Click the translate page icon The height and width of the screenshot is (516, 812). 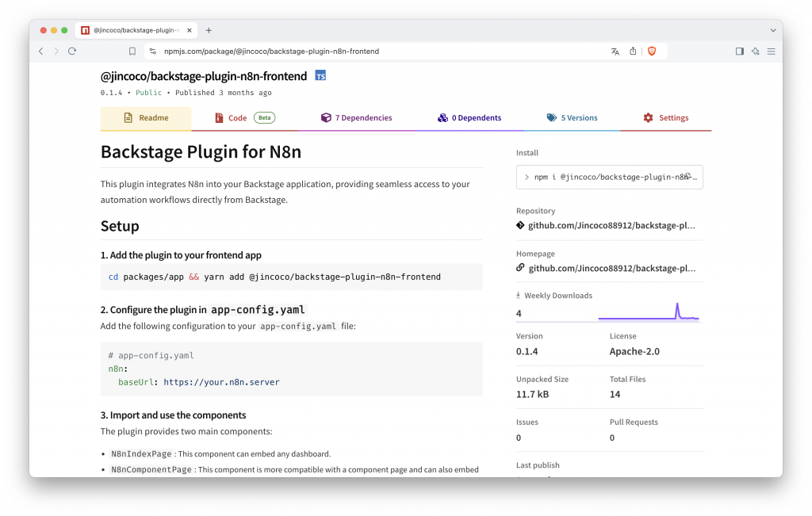coord(615,52)
